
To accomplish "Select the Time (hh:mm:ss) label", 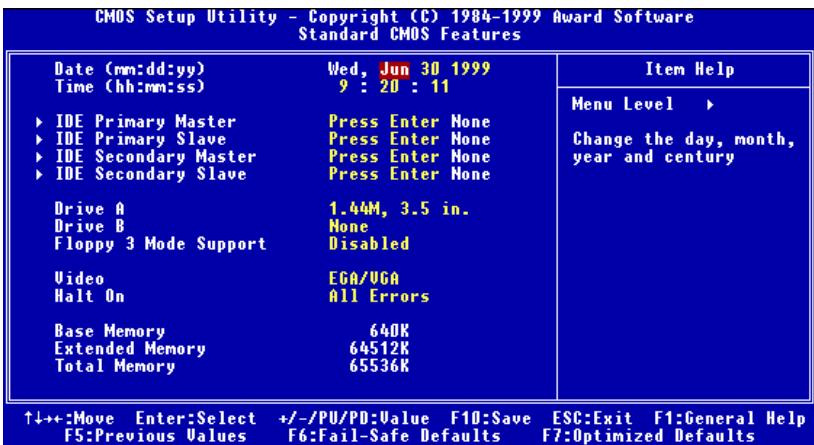I will 130,87.
